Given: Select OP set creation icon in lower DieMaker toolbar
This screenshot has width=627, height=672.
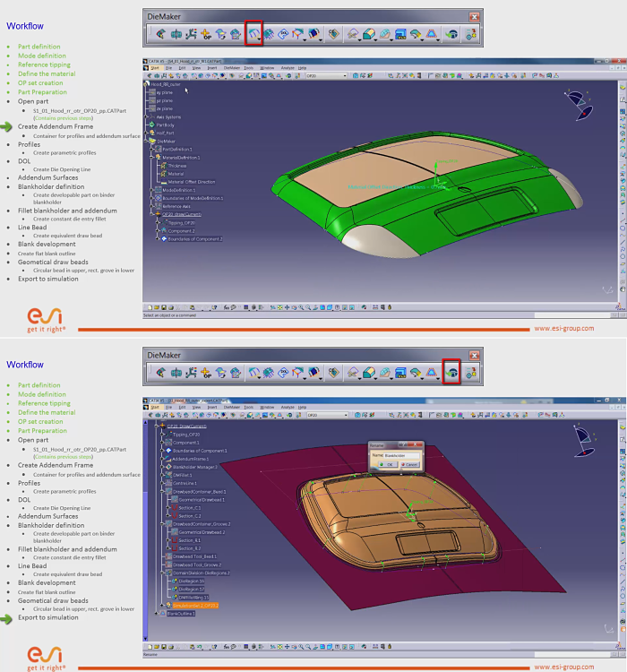Looking at the screenshot, I should coord(206,373).
